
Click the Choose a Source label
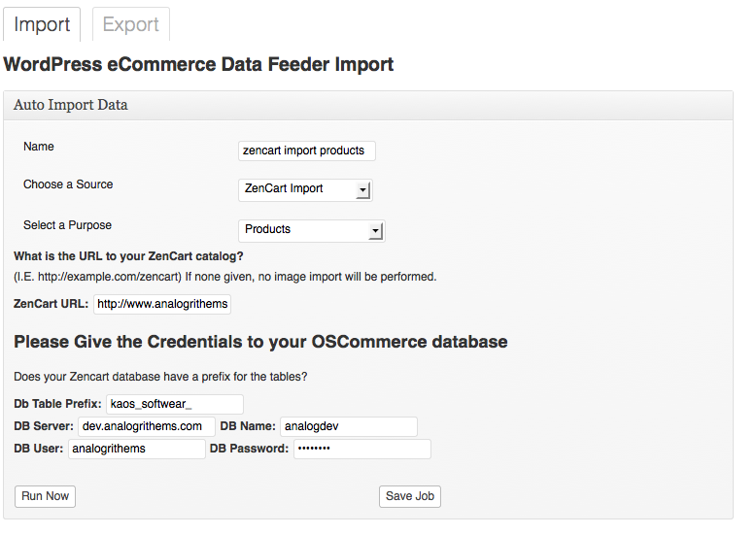(68, 184)
